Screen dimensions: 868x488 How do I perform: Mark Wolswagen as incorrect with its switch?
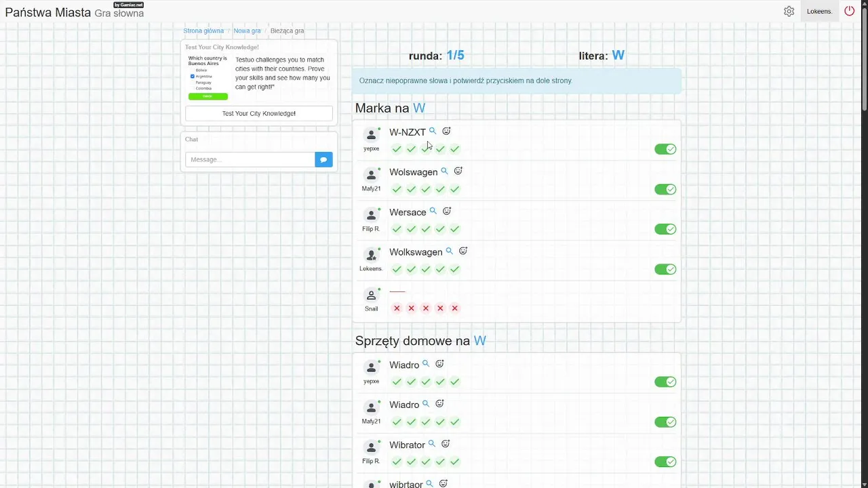pyautogui.click(x=665, y=189)
